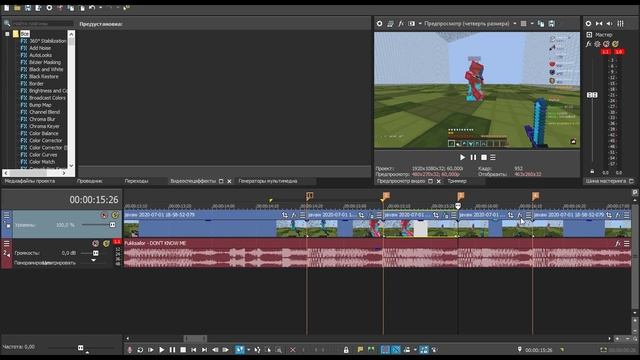Pause in the video preview window

click(473, 157)
